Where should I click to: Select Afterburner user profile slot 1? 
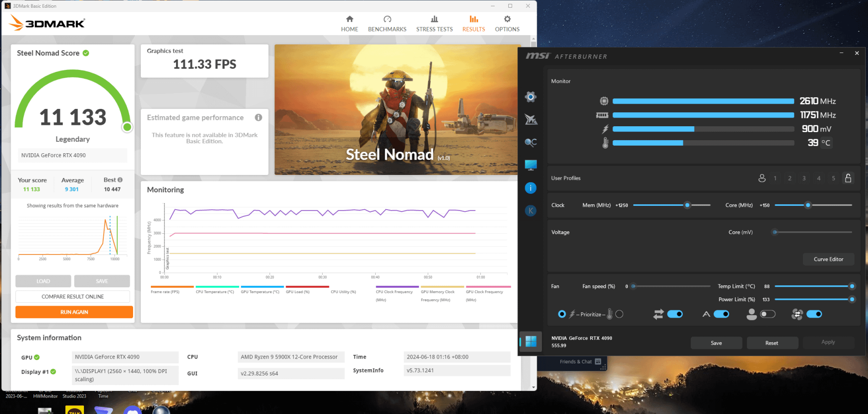tap(775, 178)
